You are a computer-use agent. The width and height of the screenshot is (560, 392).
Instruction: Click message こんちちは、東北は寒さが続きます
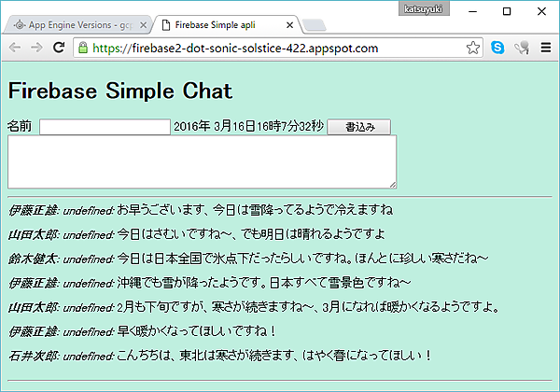(x=274, y=356)
